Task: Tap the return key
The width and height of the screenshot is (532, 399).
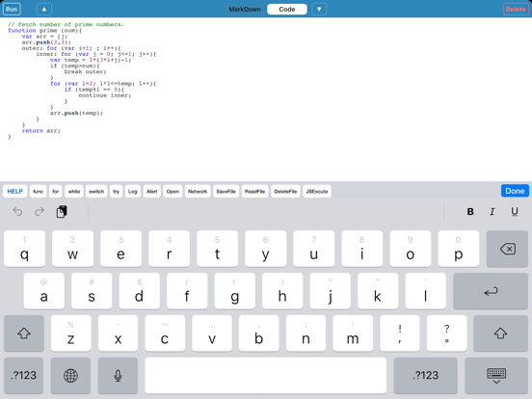Action: coord(491,291)
